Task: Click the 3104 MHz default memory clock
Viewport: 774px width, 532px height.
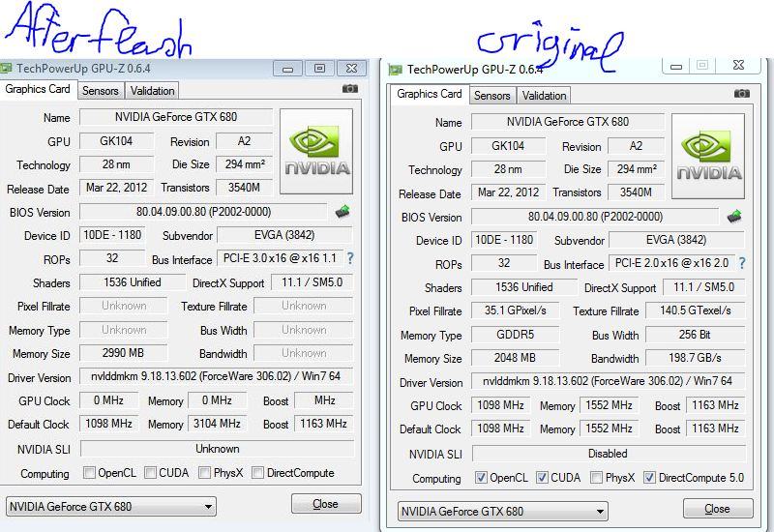Action: [217, 424]
